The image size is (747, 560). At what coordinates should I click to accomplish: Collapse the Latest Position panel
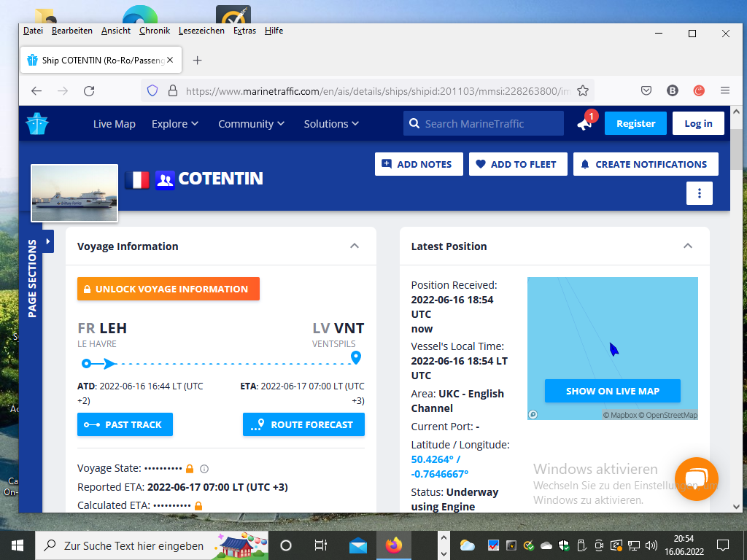[x=687, y=246]
